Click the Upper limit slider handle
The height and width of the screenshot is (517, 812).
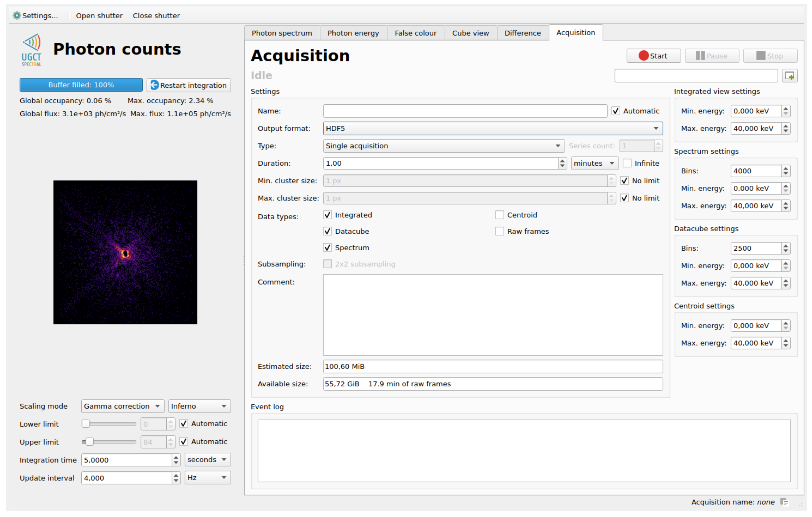click(89, 442)
